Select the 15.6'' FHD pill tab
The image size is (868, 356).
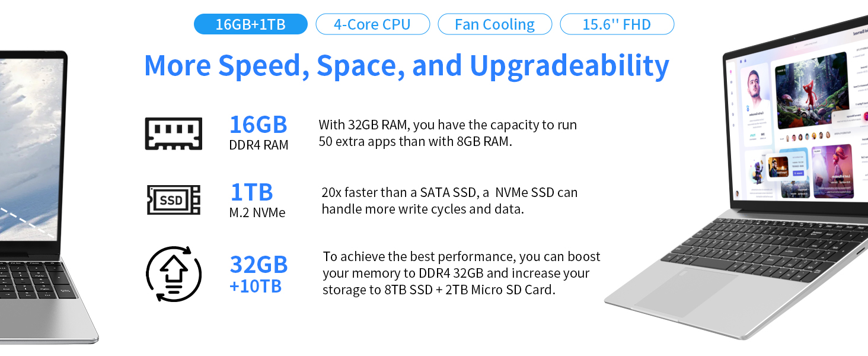[x=617, y=24]
